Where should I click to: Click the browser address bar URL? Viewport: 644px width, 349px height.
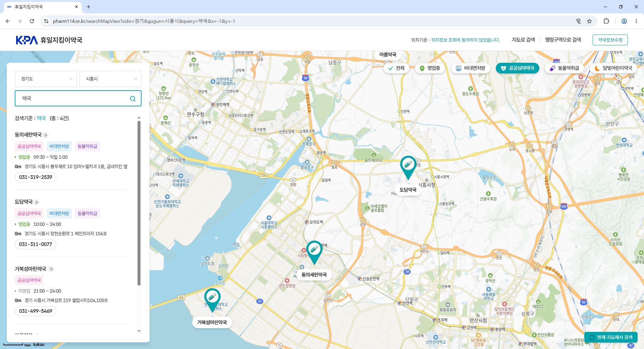(144, 21)
